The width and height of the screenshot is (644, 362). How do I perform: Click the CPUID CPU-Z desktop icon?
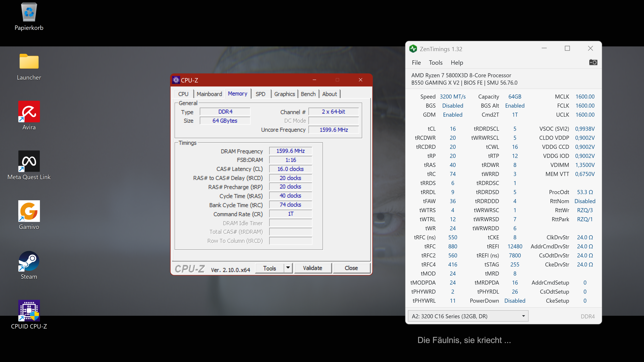(29, 310)
